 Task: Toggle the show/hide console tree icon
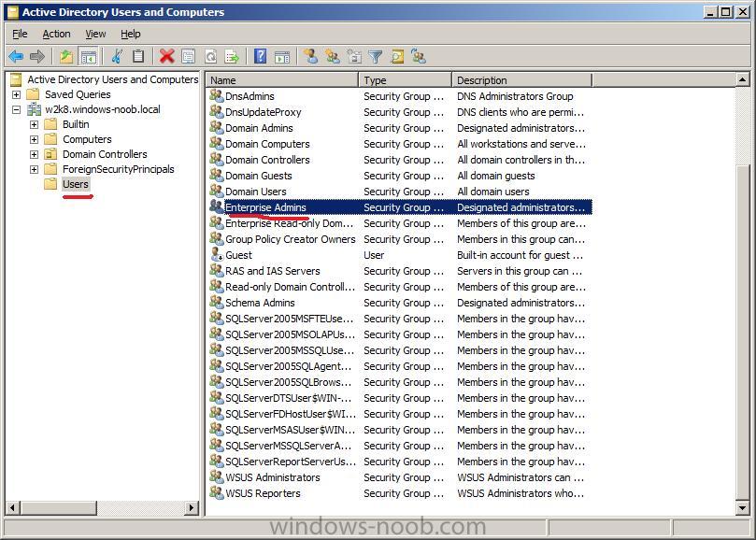[89, 57]
